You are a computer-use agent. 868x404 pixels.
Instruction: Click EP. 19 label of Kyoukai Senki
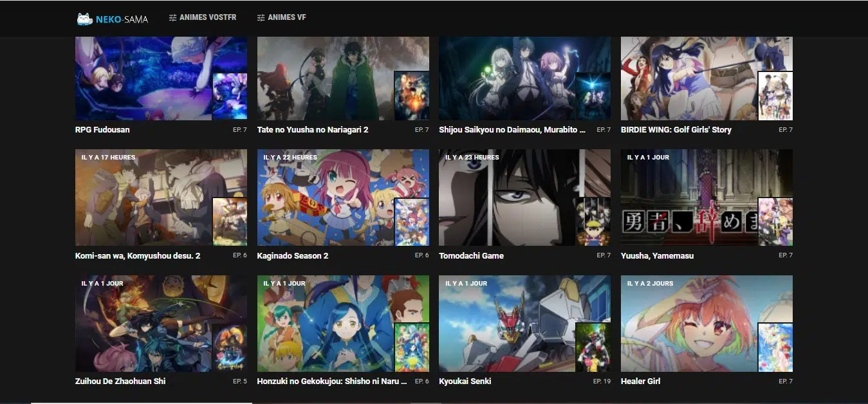click(x=602, y=381)
